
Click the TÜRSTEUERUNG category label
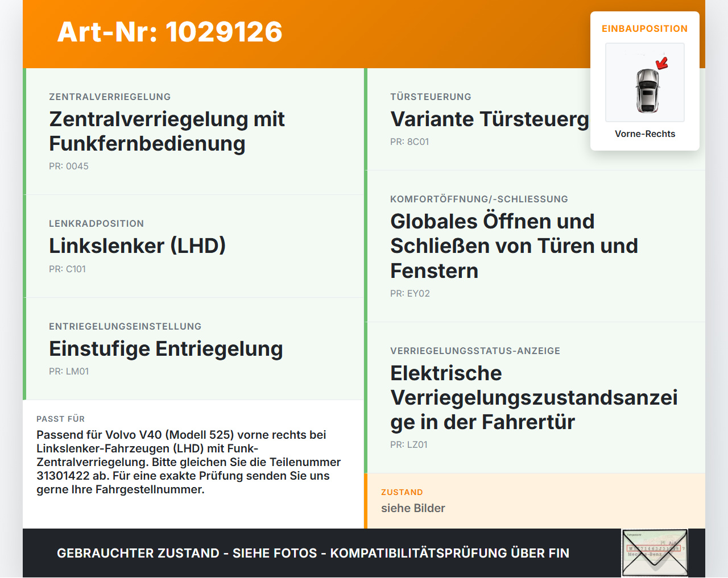431,97
